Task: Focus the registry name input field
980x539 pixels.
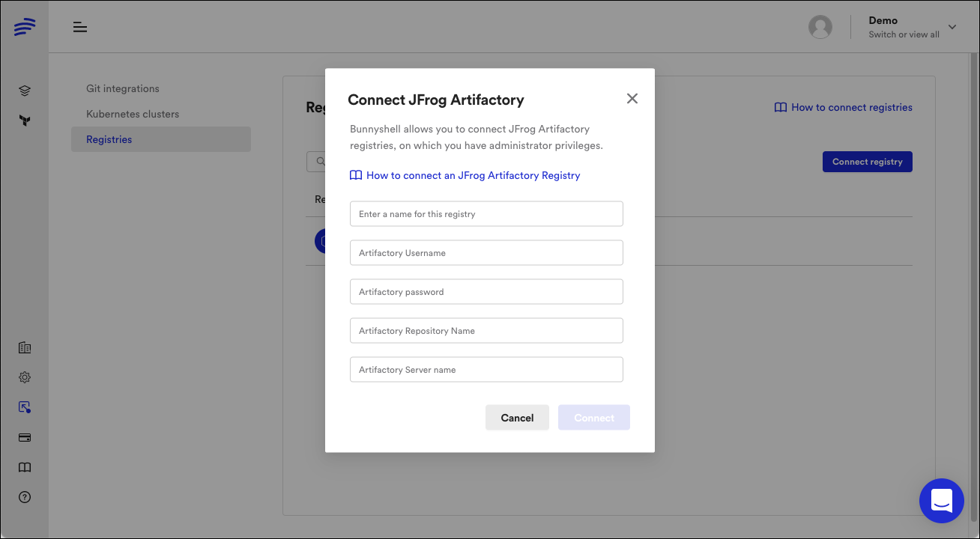Action: click(486, 213)
